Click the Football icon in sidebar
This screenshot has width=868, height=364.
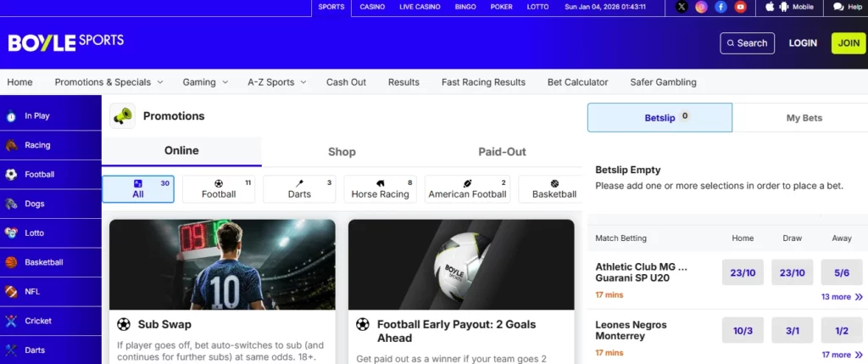[x=11, y=175]
